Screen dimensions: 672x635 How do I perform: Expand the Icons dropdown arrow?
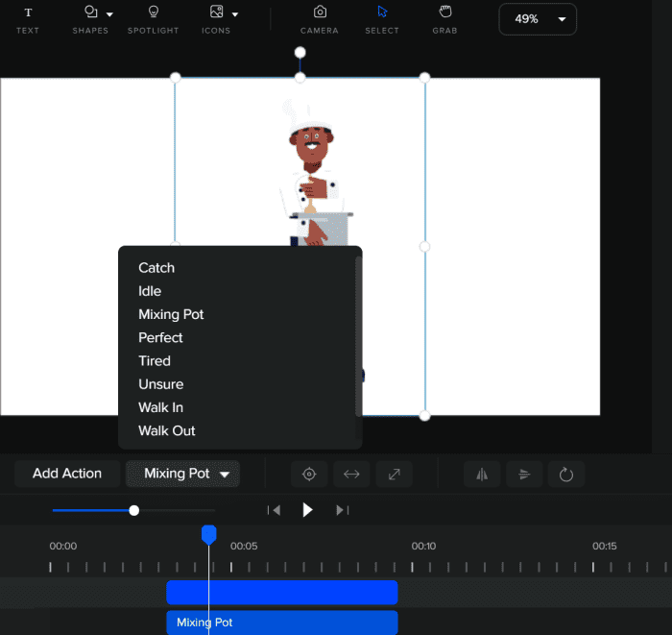235,14
